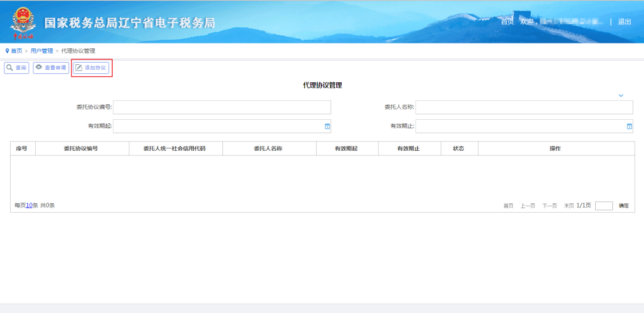This screenshot has height=313, width=644.
Task: Click the 序号 column header
Action: click(x=22, y=148)
